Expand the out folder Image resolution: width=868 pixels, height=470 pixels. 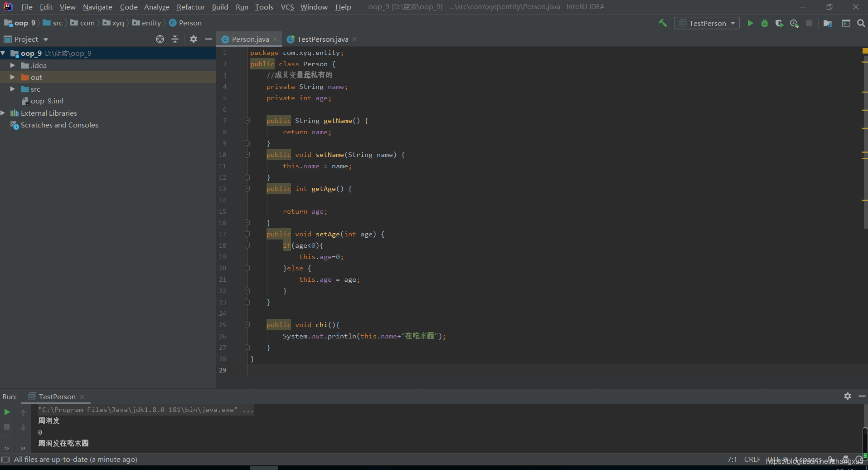(x=13, y=77)
